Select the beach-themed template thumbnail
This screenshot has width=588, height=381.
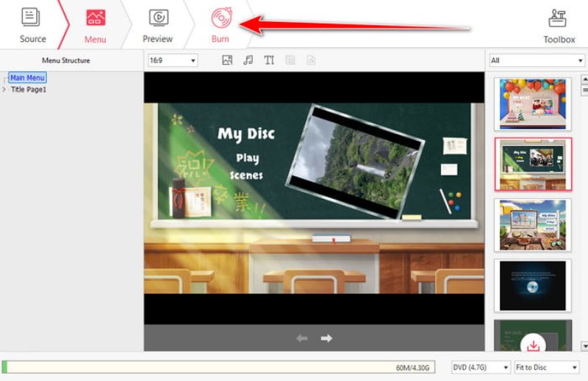click(532, 224)
